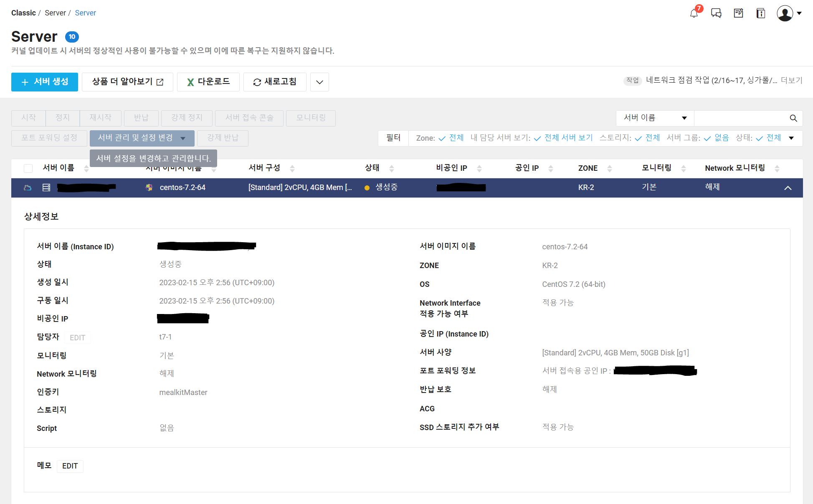Sort the 상태 column
This screenshot has height=504, width=813.
point(391,168)
